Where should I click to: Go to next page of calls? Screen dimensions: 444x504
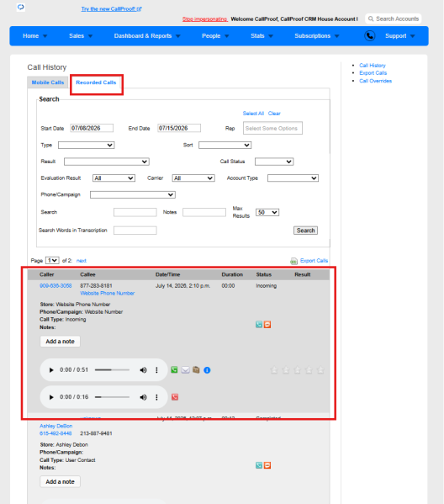click(x=82, y=261)
